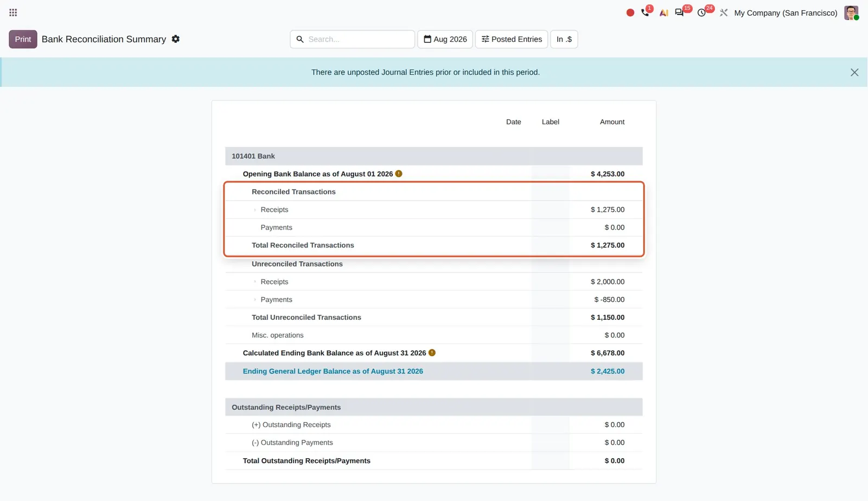Click the unposted Journal Entries notice text
This screenshot has height=501, width=868.
click(425, 72)
